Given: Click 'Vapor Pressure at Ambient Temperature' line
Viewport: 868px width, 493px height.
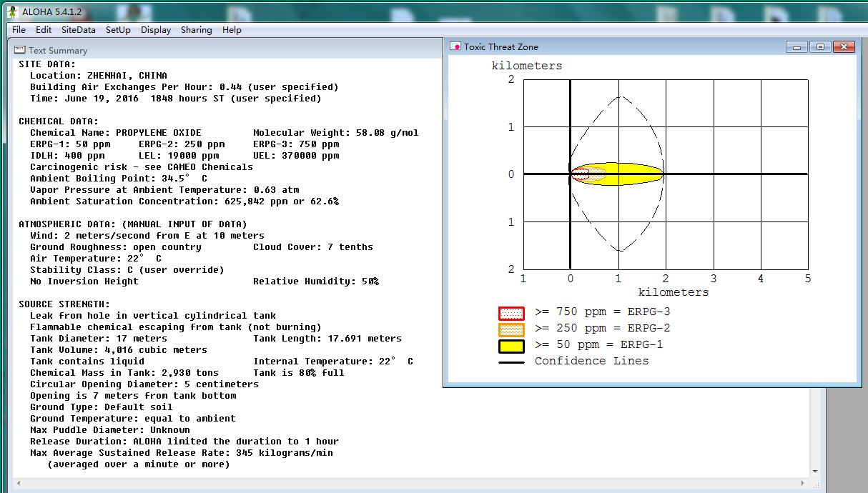Looking at the screenshot, I should [x=164, y=190].
